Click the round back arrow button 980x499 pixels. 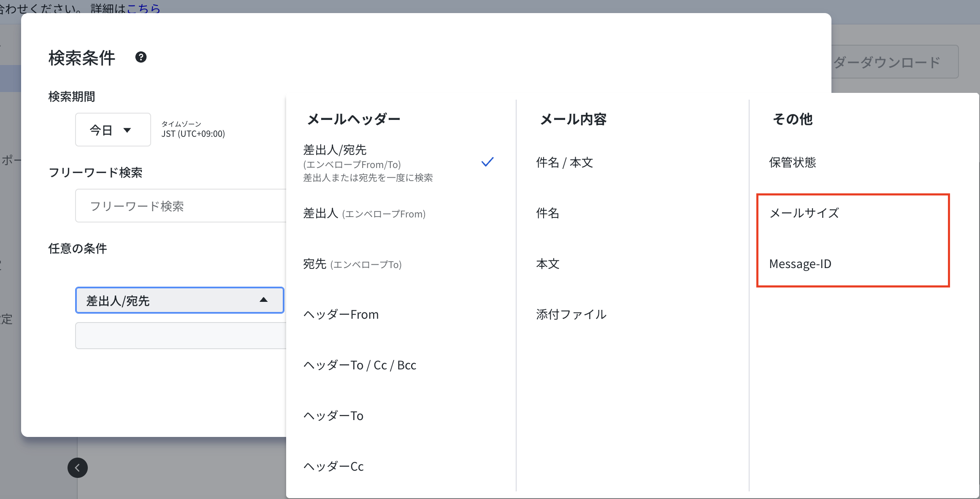78,468
